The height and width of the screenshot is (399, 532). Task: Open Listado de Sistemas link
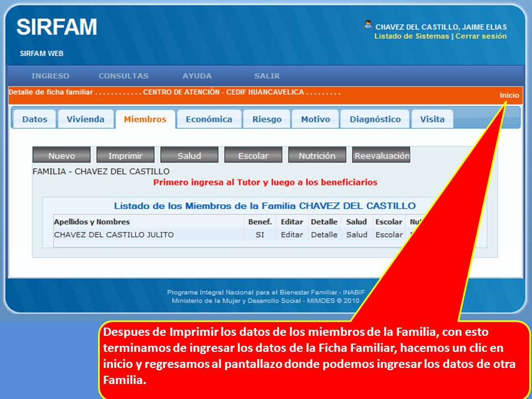coord(412,37)
